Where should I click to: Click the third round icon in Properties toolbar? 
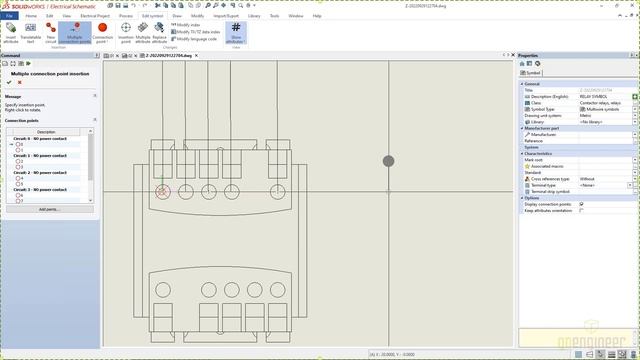tap(538, 64)
